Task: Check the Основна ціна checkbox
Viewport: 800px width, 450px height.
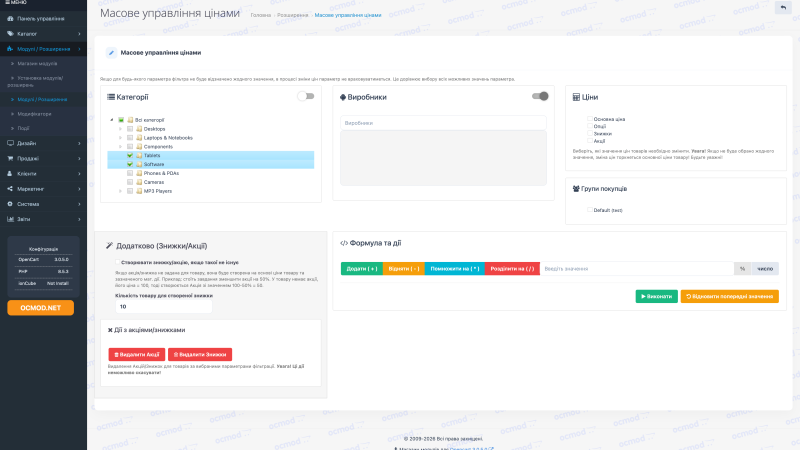Action: 589,119
